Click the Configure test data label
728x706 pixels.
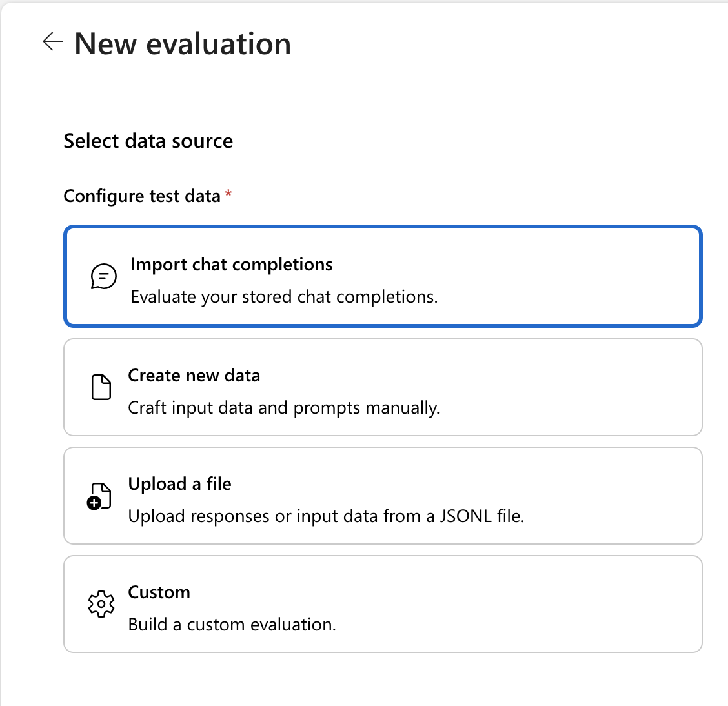point(142,196)
